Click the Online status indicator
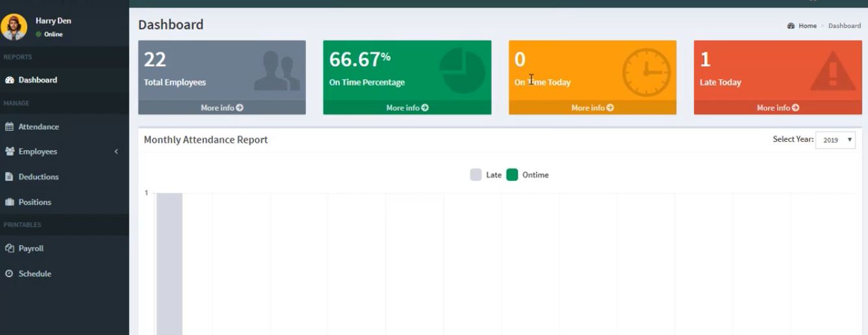This screenshot has height=335, width=868. pyautogui.click(x=49, y=34)
